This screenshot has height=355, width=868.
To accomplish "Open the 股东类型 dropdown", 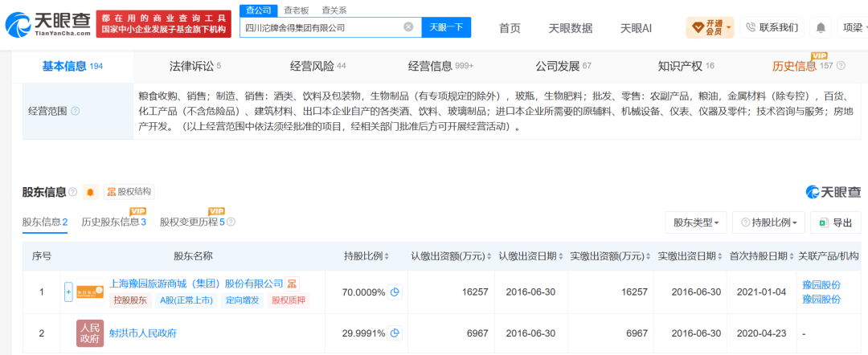I will click(x=696, y=222).
